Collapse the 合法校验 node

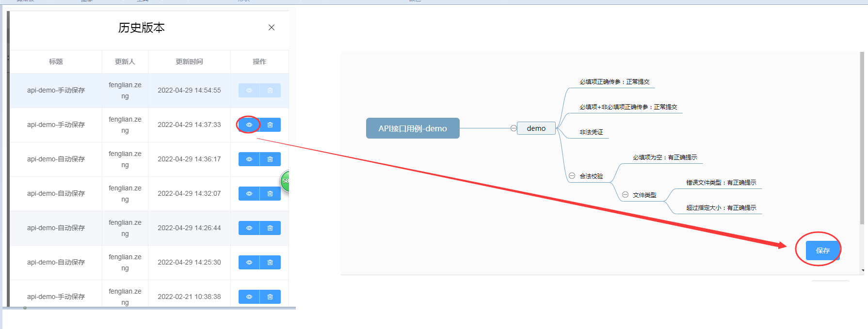click(x=572, y=176)
